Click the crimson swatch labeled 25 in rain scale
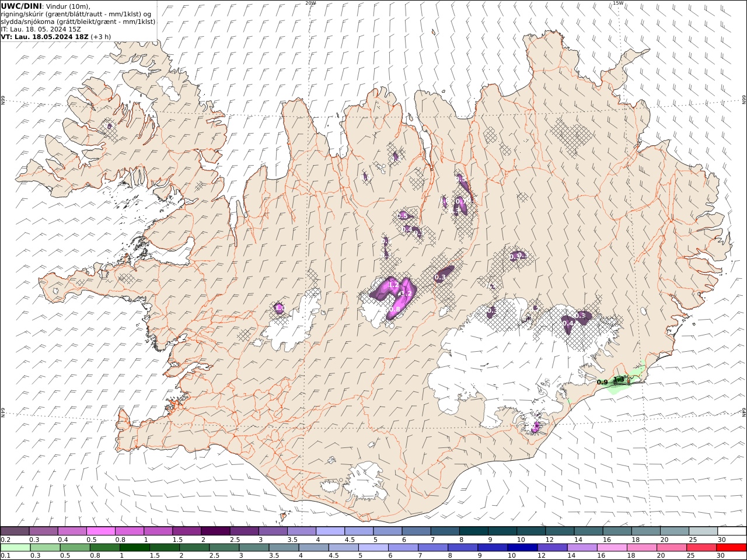The image size is (747, 560). [x=700, y=547]
